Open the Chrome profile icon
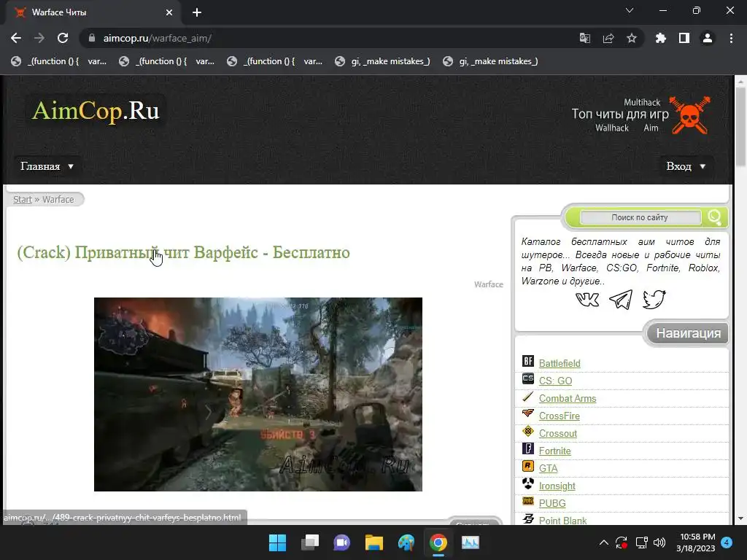 tap(708, 38)
